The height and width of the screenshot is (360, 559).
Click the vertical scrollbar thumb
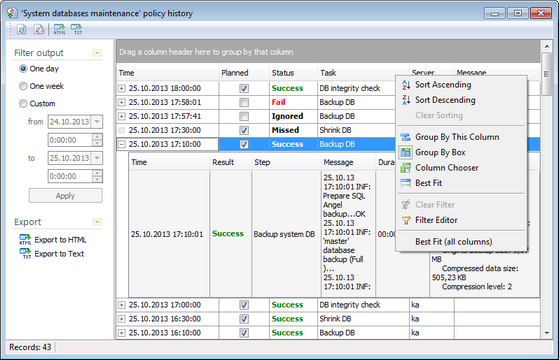(547, 74)
